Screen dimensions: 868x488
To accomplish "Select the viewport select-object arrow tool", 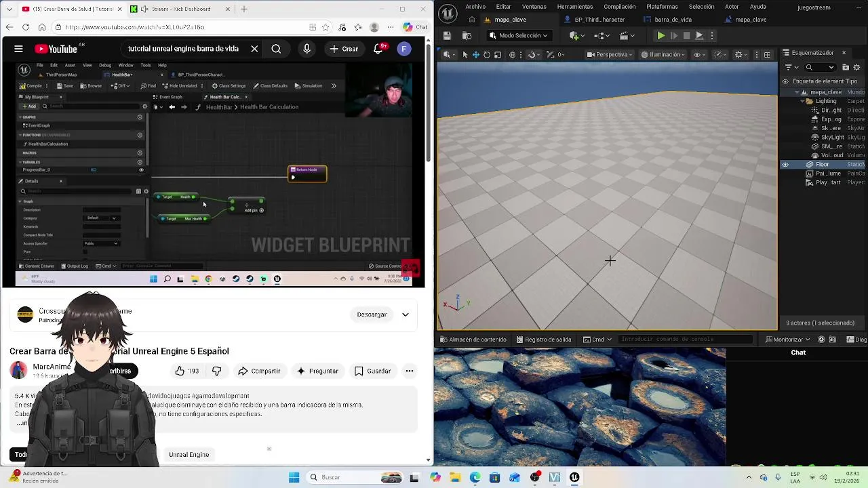I will pos(465,55).
